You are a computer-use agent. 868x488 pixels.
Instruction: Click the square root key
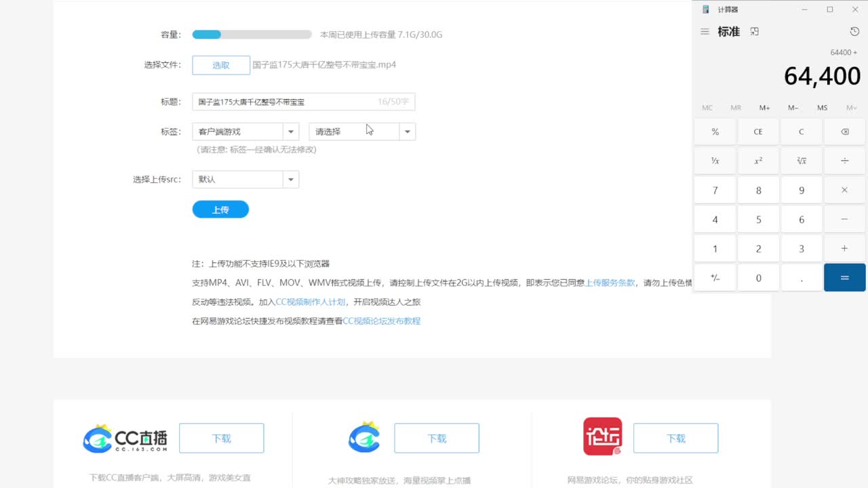pos(802,161)
